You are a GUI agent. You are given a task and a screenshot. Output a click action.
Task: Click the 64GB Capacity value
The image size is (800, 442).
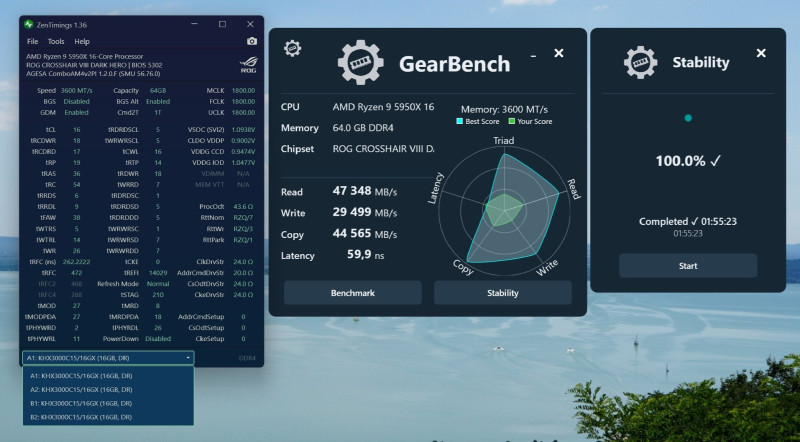coord(158,90)
